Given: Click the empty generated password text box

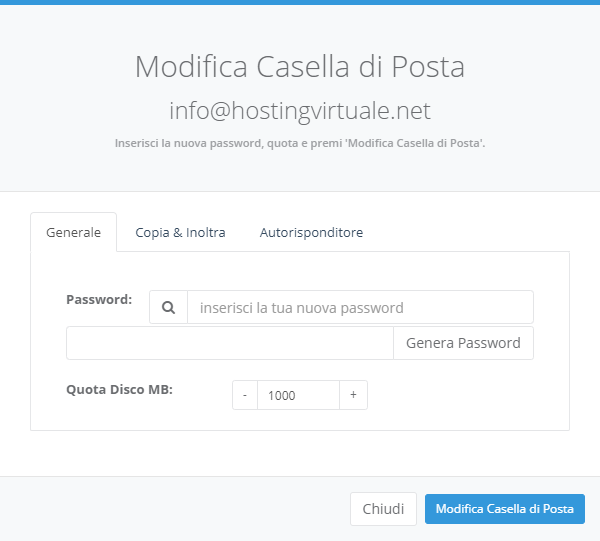Looking at the screenshot, I should [x=230, y=343].
